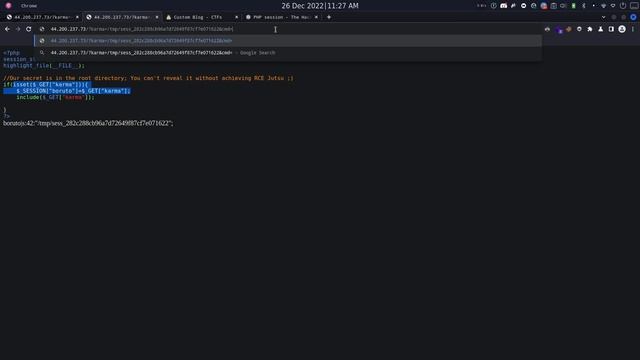Image resolution: width=640 pixels, height=360 pixels.
Task: Open the date and time clock
Action: point(320,6)
